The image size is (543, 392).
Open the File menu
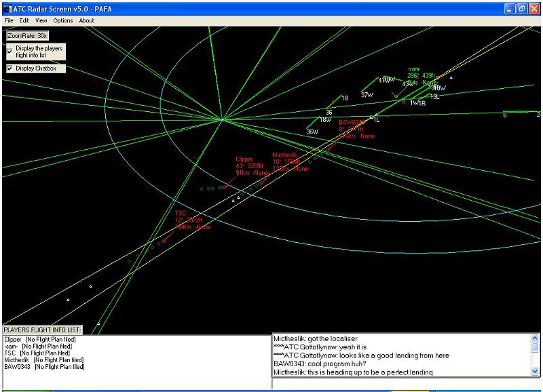click(x=9, y=21)
